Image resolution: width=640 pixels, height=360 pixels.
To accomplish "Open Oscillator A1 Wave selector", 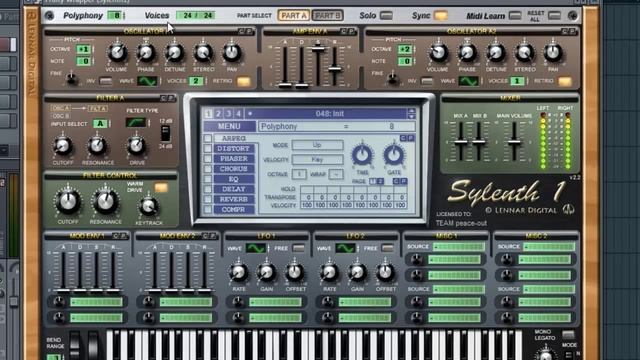I will [147, 81].
